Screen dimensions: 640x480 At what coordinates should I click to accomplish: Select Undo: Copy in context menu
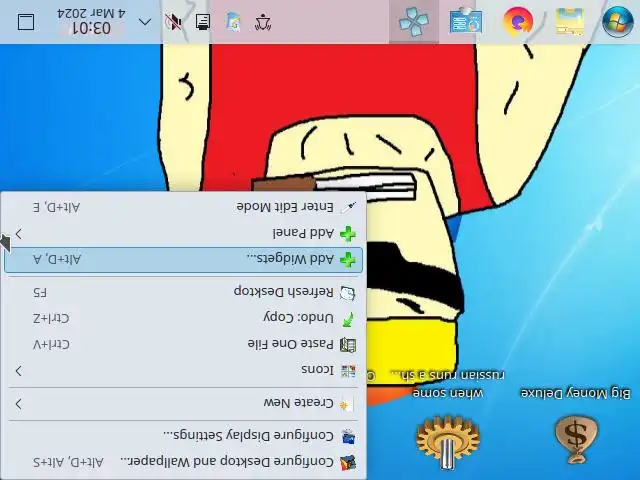(183, 318)
